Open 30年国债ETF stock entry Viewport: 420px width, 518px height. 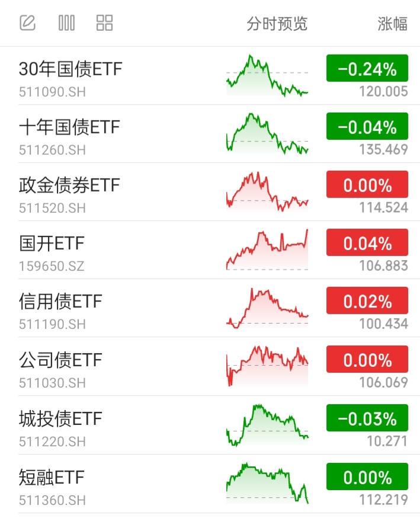(x=210, y=76)
